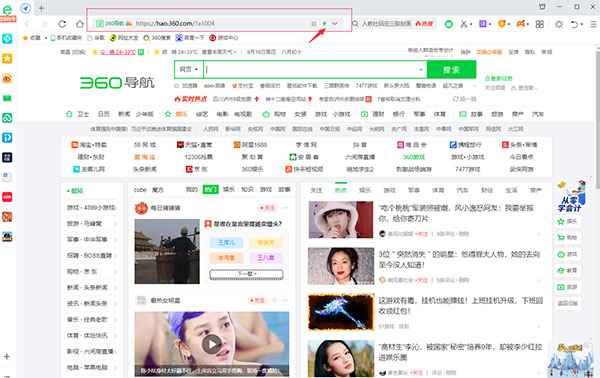The width and height of the screenshot is (600, 378).
Task: Open the green mail sidebar icon
Action: pyautogui.click(x=7, y=98)
